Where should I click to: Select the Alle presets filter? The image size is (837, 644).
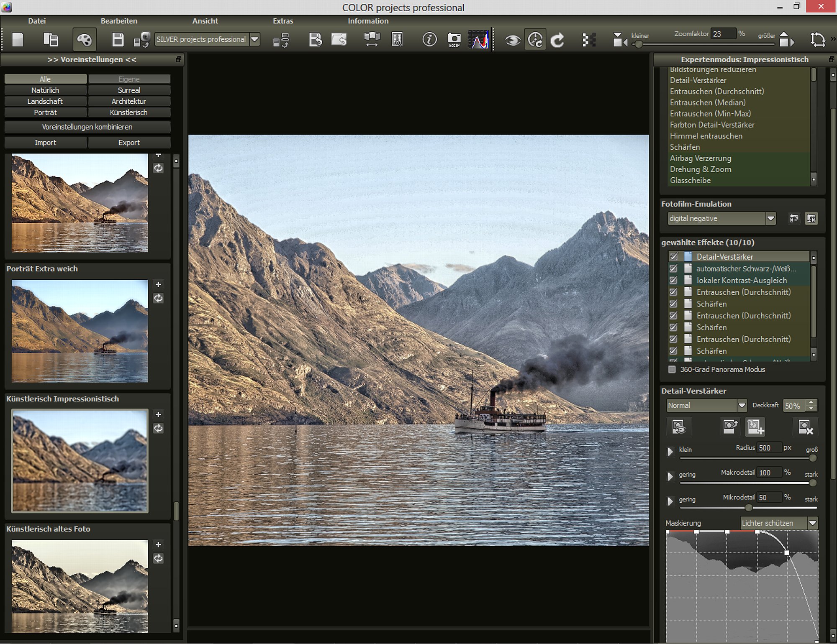(x=45, y=79)
